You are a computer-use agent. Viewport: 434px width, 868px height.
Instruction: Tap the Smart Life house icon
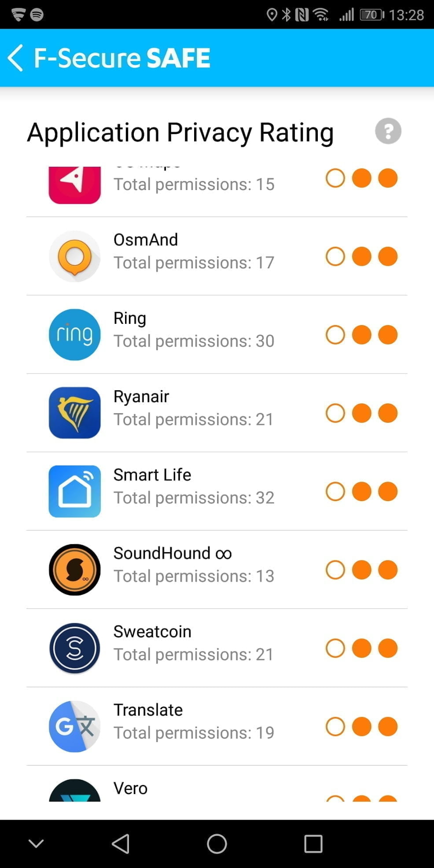click(74, 491)
